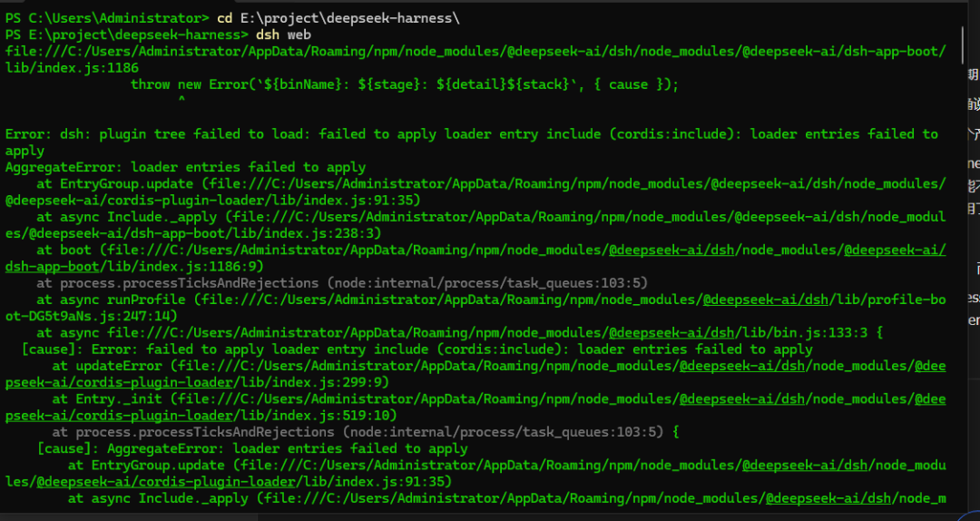The width and height of the screenshot is (980, 521).
Task: Click the standalone 'lib/index.js:1186' line
Action: [72, 67]
